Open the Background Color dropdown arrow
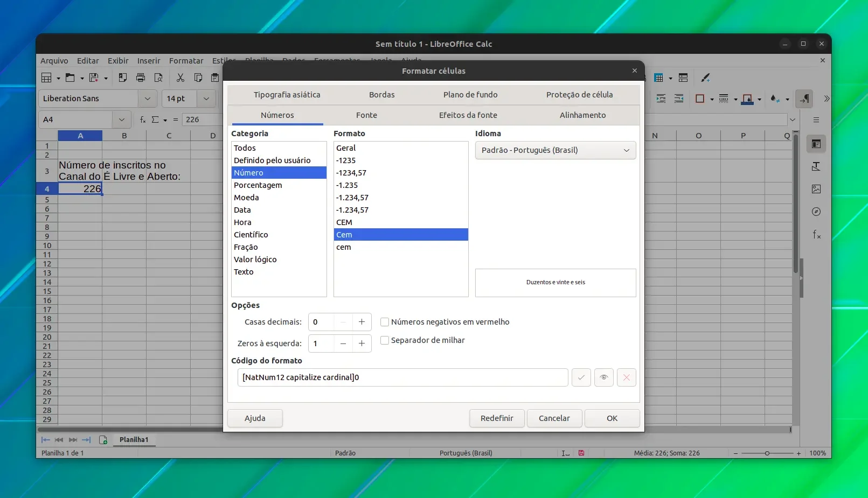Screen dimensions: 868x498 759,99
